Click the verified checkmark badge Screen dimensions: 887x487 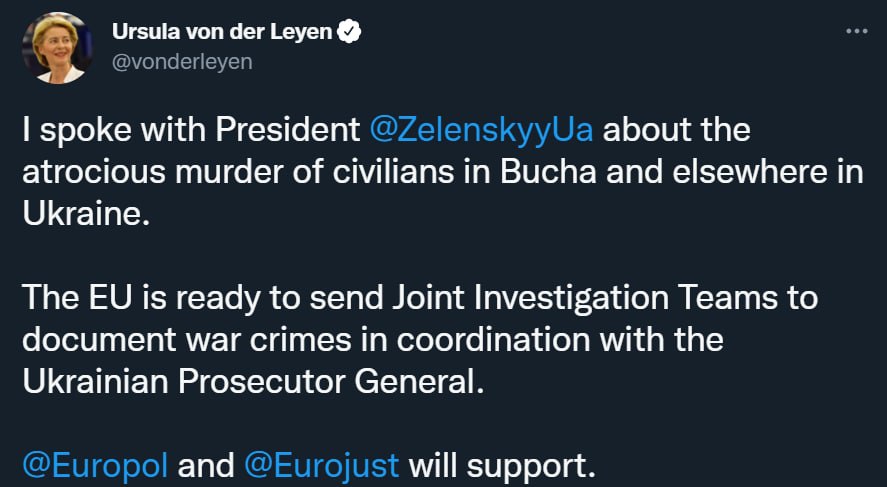pyautogui.click(x=349, y=32)
